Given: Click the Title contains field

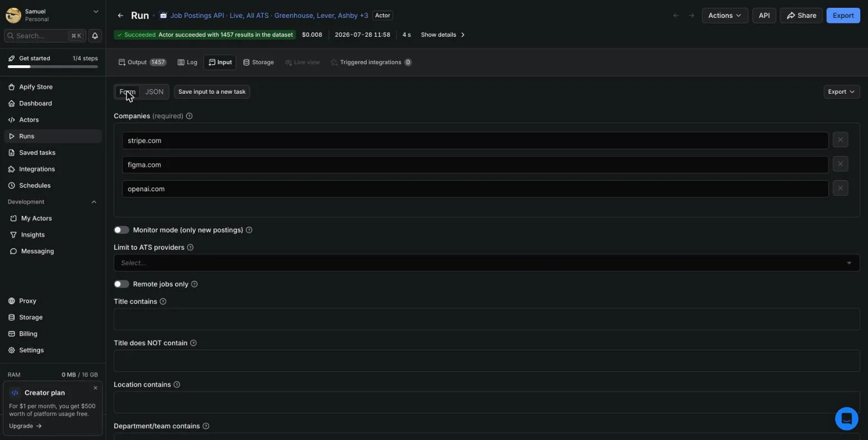Looking at the screenshot, I should (486, 320).
